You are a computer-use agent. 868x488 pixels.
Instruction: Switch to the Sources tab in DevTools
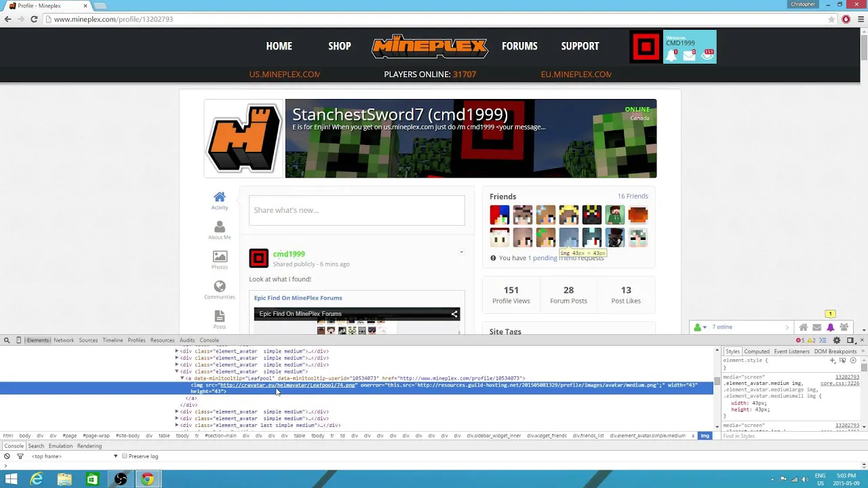[88, 340]
